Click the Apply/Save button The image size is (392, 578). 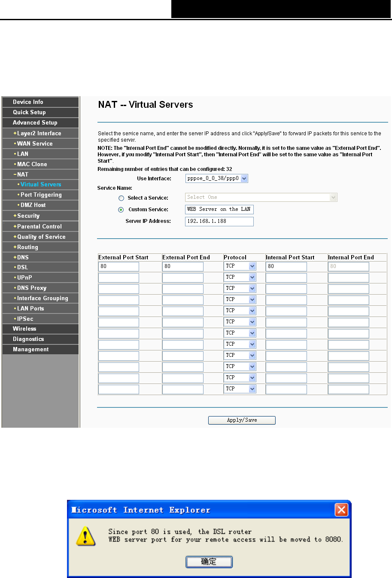point(242,420)
